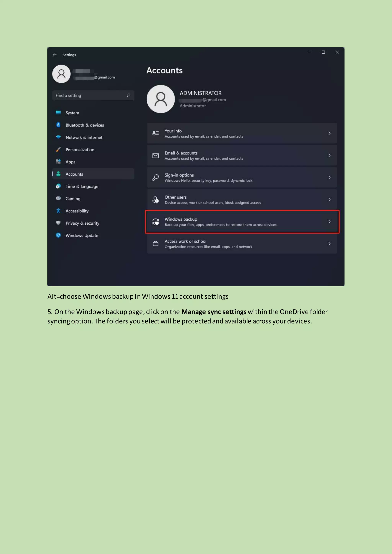Click the back arrow in Settings
Image resolution: width=392 pixels, height=554 pixels.
pos(55,55)
